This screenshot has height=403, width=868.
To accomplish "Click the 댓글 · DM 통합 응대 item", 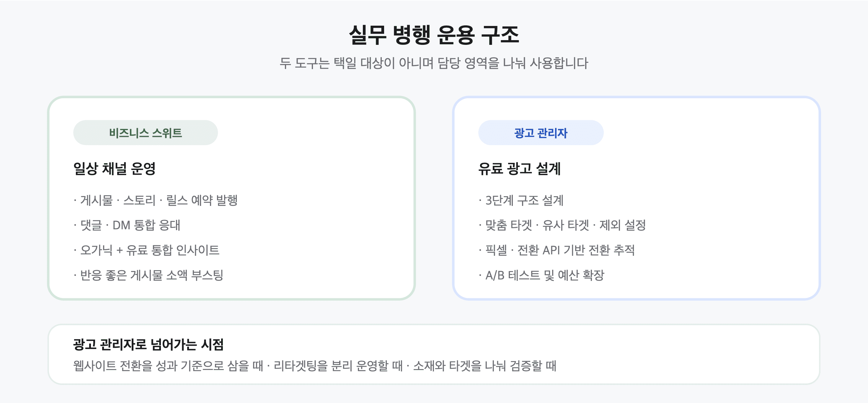I will pyautogui.click(x=127, y=225).
